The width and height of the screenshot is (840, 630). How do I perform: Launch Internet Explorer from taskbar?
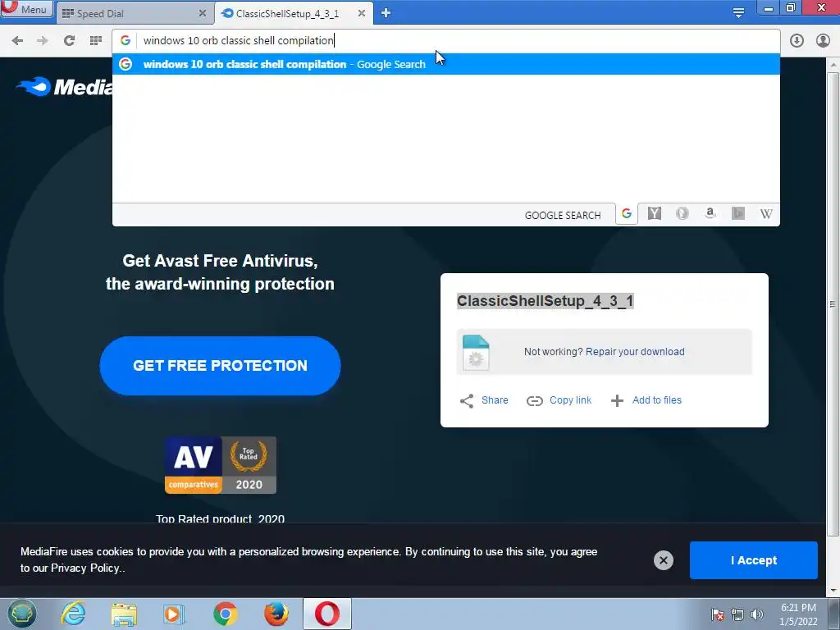pos(73,614)
